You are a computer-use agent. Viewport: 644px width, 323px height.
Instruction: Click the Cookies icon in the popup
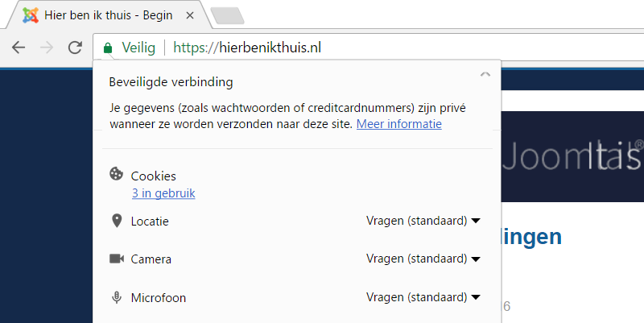(117, 175)
